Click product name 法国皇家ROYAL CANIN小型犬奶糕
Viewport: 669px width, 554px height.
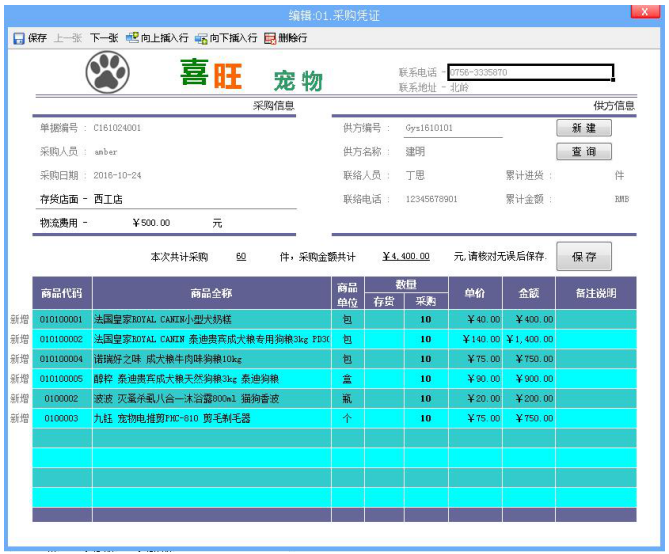(163, 319)
